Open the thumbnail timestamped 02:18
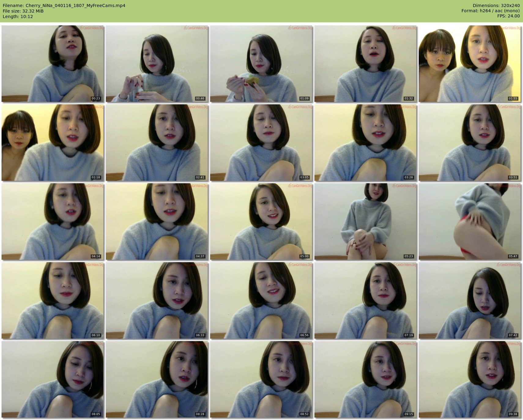This screenshot has height=420, width=523. click(x=53, y=143)
